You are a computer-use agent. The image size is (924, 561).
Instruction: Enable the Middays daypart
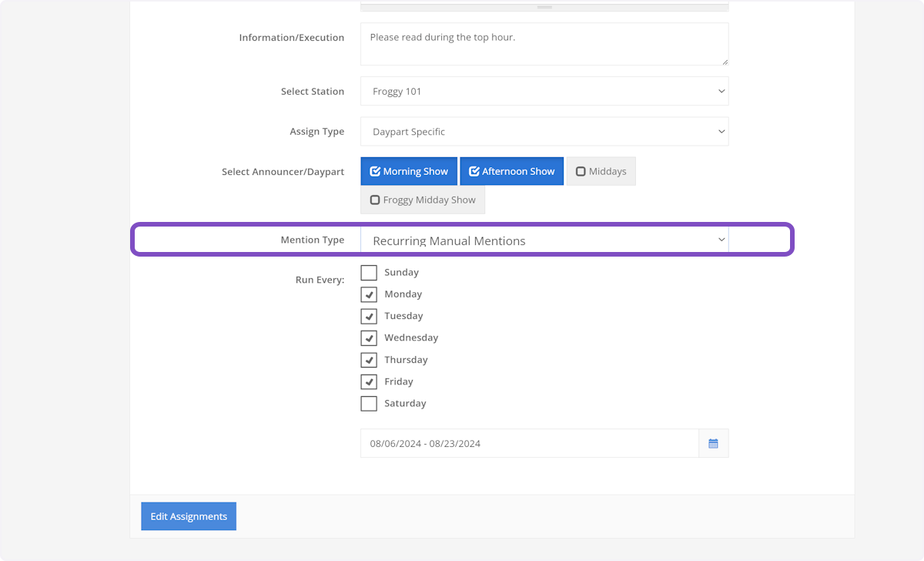click(x=601, y=172)
